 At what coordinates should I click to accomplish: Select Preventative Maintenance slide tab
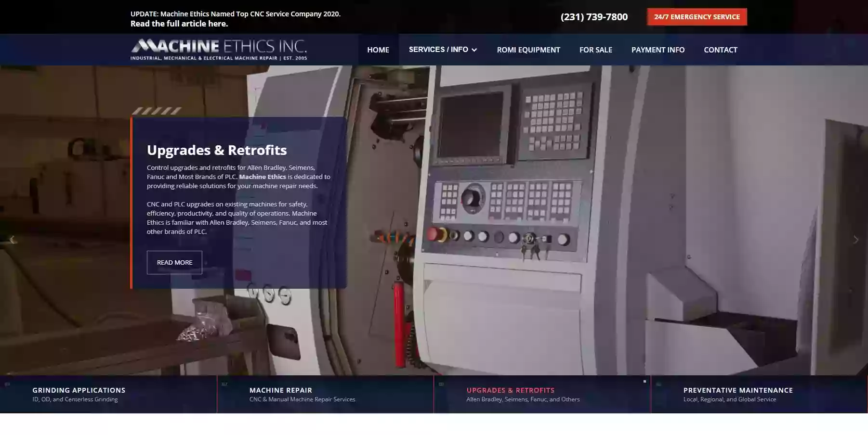click(x=760, y=394)
